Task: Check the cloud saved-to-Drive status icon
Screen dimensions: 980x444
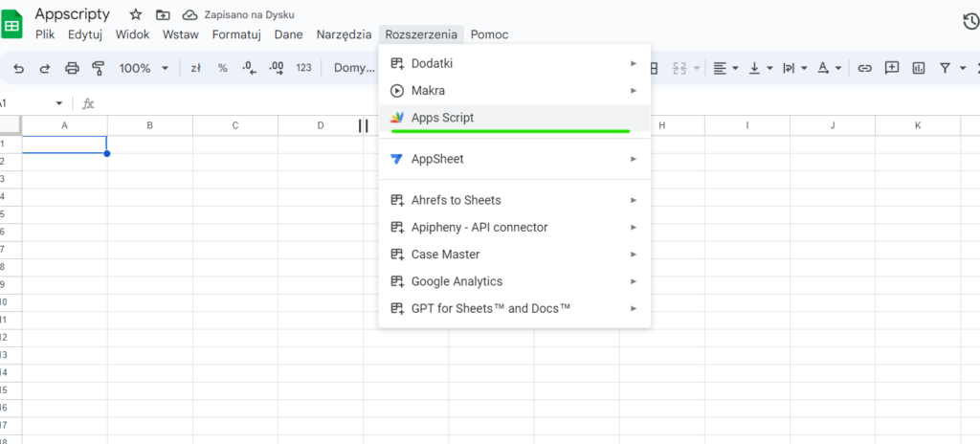Action: [189, 15]
